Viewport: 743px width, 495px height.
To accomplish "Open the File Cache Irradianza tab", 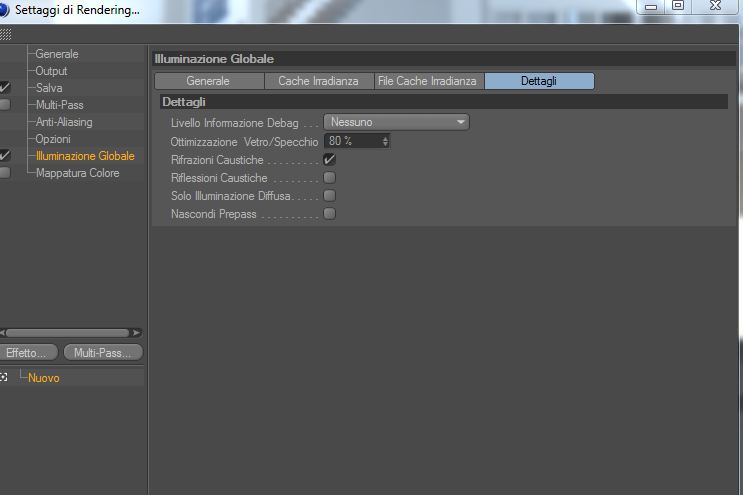I will 427,81.
